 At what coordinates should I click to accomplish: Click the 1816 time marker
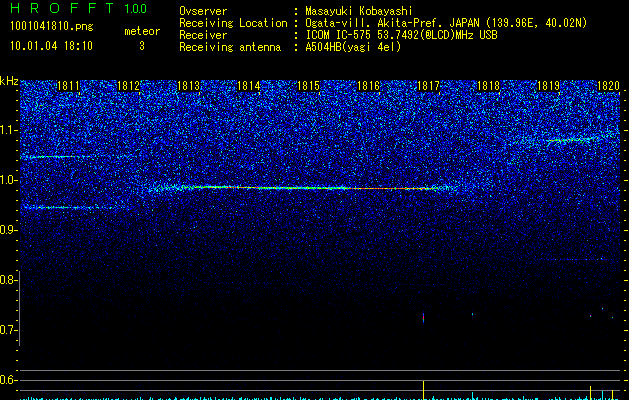(368, 86)
